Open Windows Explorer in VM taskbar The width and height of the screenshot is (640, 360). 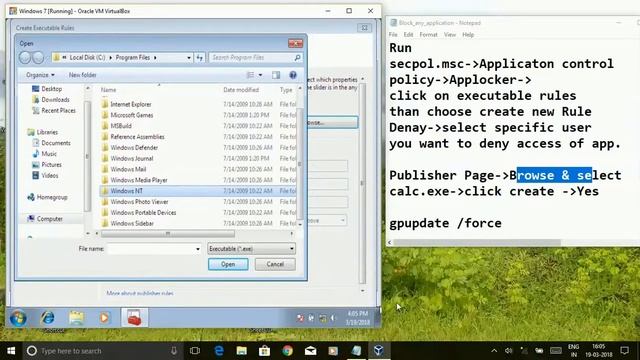tap(76, 317)
